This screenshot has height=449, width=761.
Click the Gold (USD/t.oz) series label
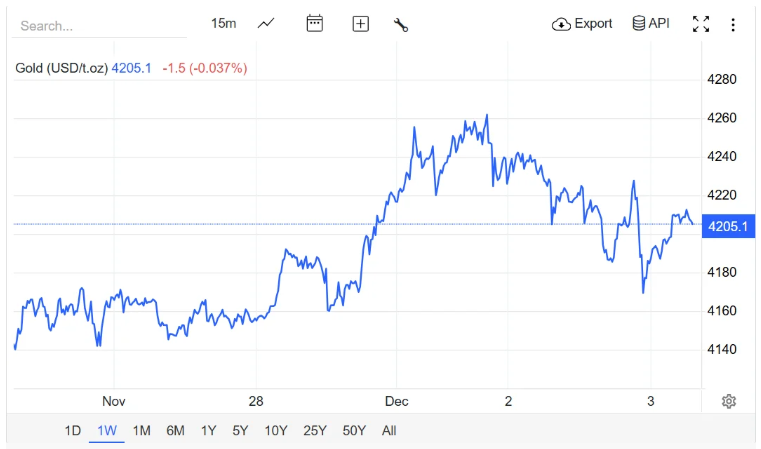click(61, 68)
